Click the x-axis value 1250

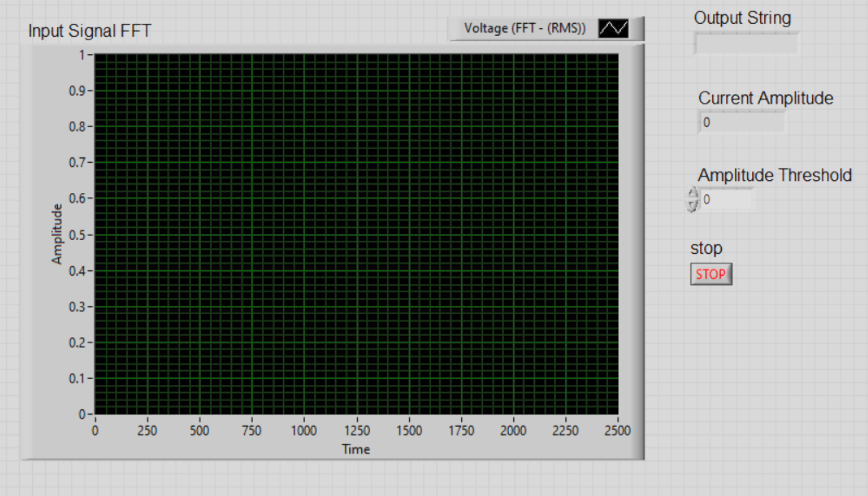coord(357,431)
